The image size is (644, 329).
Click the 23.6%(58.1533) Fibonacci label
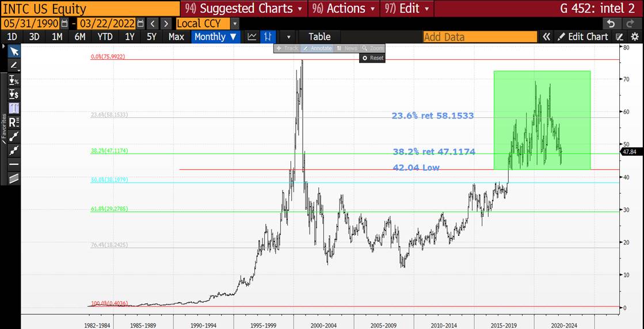[x=109, y=115]
